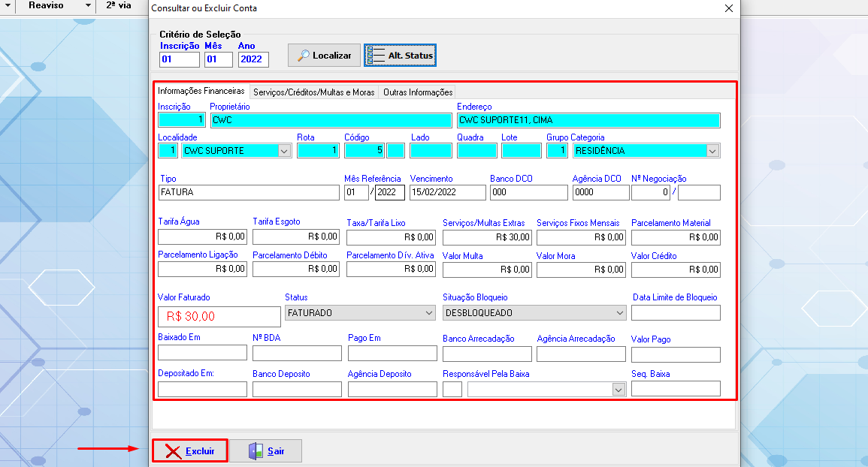The height and width of the screenshot is (467, 868).
Task: Click the 2ª via toolbar item
Action: point(118,5)
